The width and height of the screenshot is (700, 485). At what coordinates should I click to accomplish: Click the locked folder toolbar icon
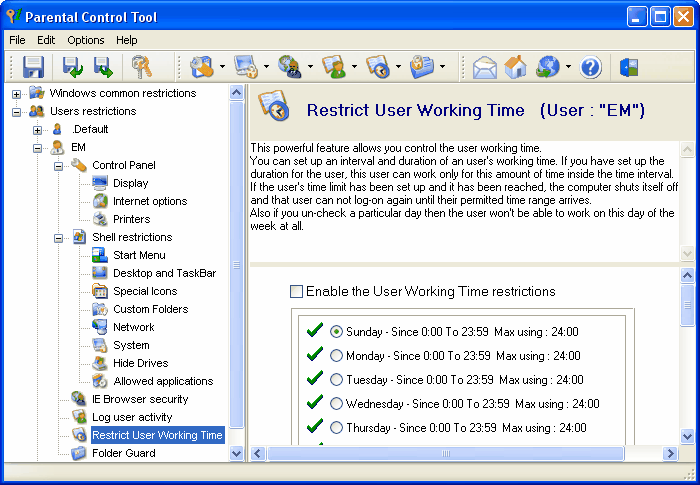pos(421,67)
